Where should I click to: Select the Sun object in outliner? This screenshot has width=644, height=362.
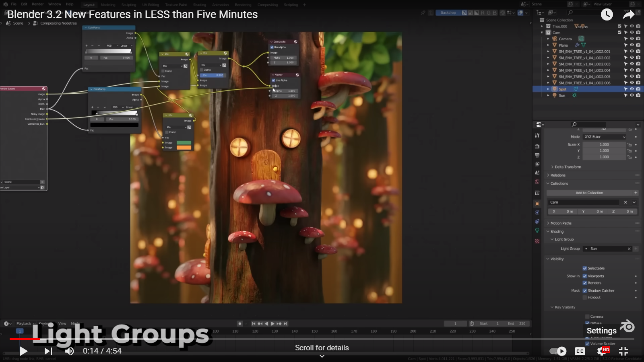pos(562,95)
